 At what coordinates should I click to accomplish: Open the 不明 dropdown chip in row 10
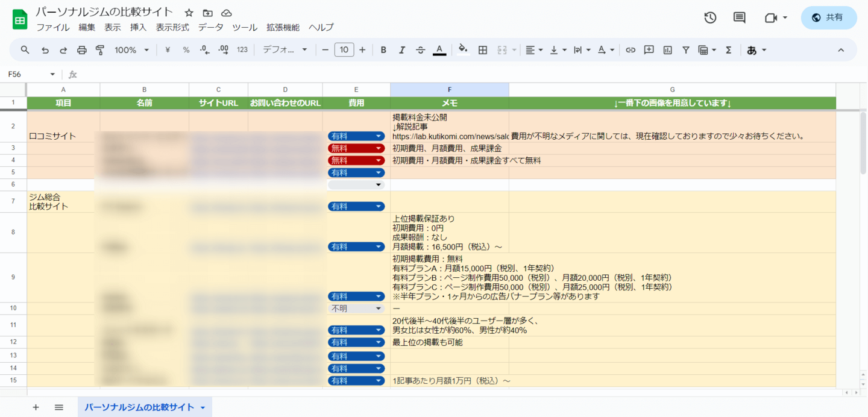click(356, 308)
